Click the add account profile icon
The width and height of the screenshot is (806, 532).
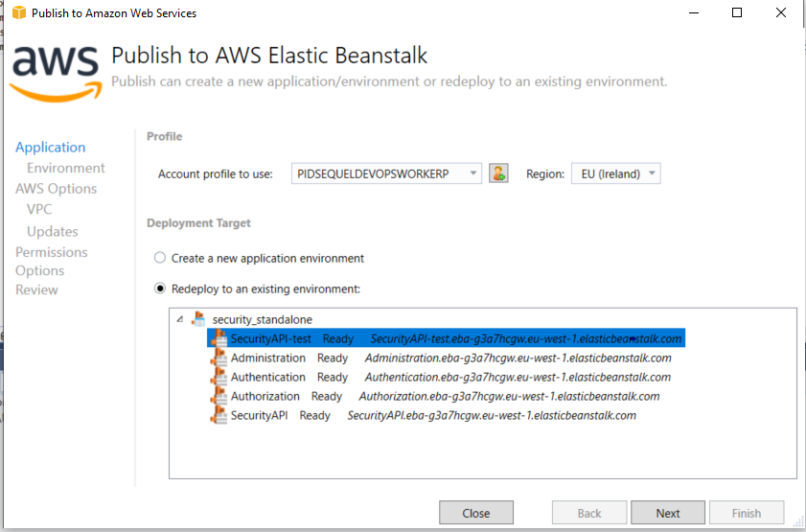(498, 173)
